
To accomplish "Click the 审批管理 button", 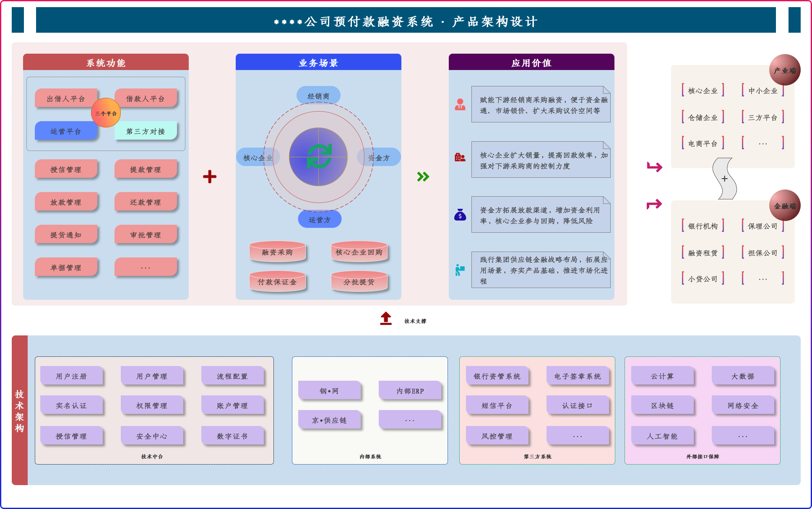I will pos(146,234).
